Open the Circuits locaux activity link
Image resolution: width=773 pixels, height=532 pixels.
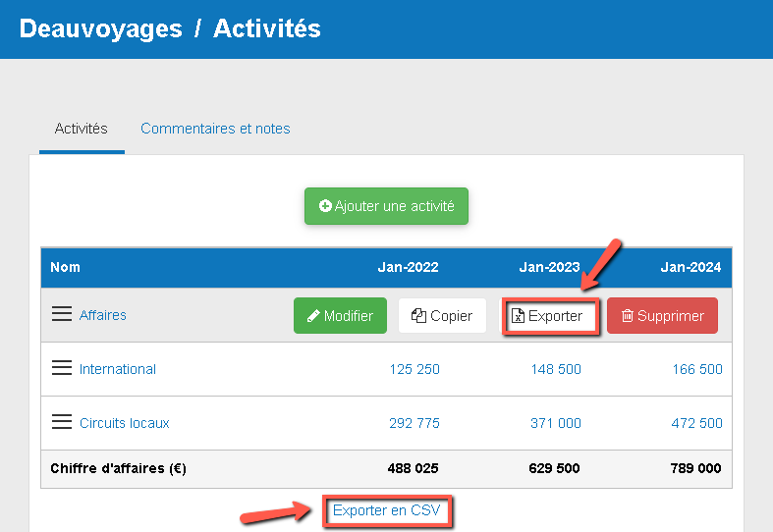124,423
